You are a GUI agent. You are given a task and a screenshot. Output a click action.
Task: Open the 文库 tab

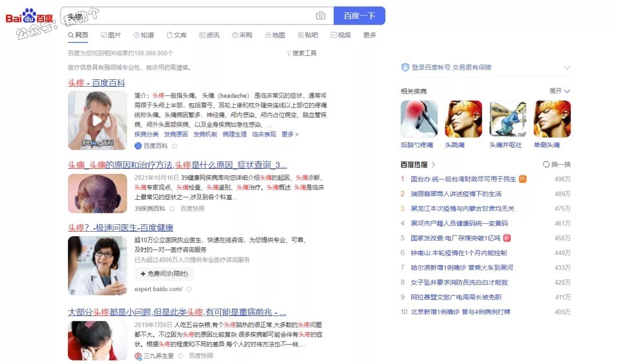tap(177, 35)
